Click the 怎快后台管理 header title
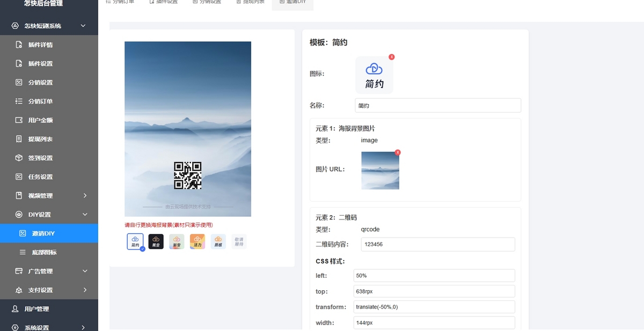644x331 pixels. pos(43,4)
